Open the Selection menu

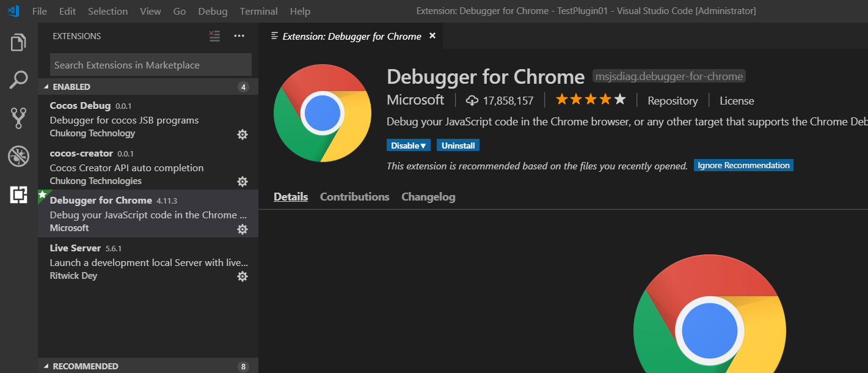coord(108,11)
